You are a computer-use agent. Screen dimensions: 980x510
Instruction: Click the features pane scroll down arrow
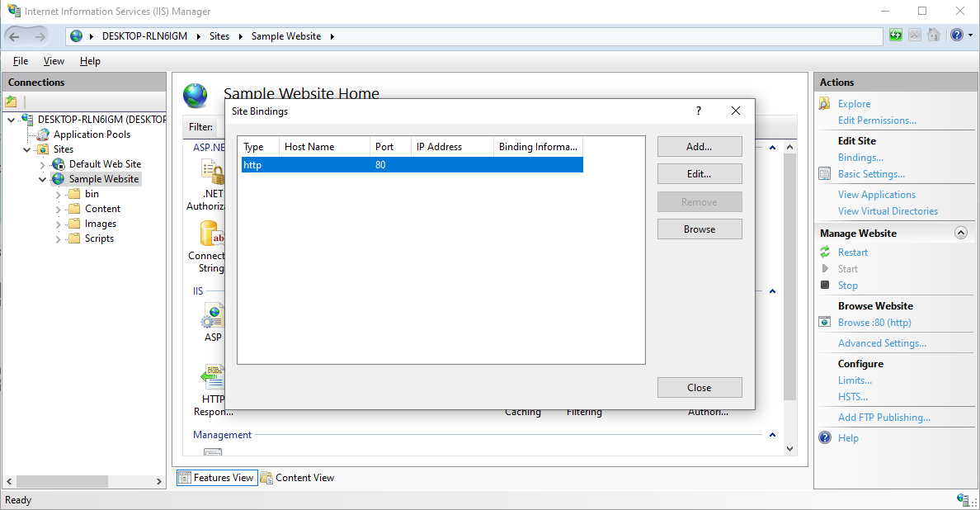coord(790,449)
